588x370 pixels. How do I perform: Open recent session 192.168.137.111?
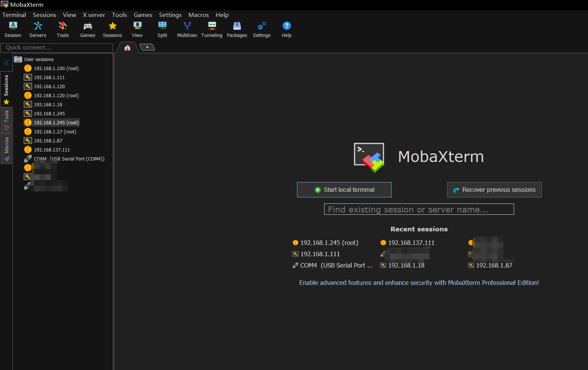coord(407,243)
